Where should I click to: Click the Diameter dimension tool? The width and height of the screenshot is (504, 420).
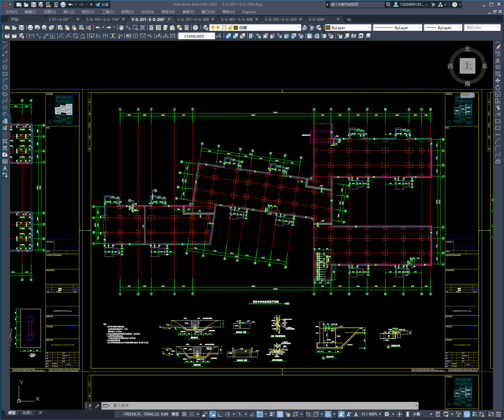click(x=75, y=36)
